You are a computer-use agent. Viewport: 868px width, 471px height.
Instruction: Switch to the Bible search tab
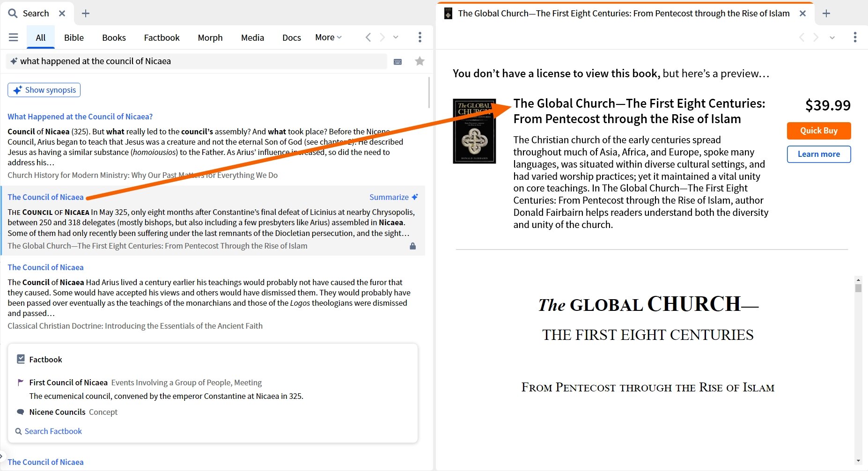(74, 37)
